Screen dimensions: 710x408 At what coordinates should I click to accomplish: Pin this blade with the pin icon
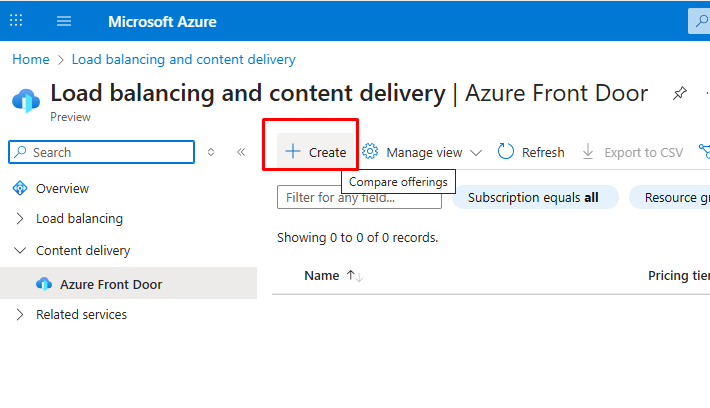click(679, 93)
